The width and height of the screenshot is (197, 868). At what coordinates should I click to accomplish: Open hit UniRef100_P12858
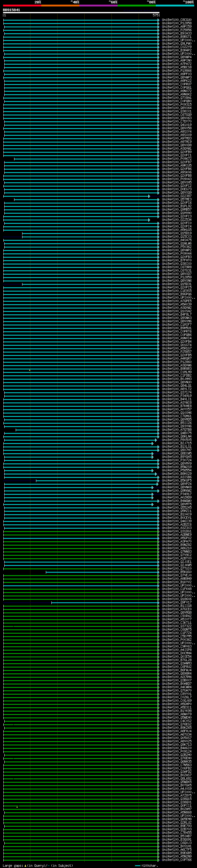point(176,23)
